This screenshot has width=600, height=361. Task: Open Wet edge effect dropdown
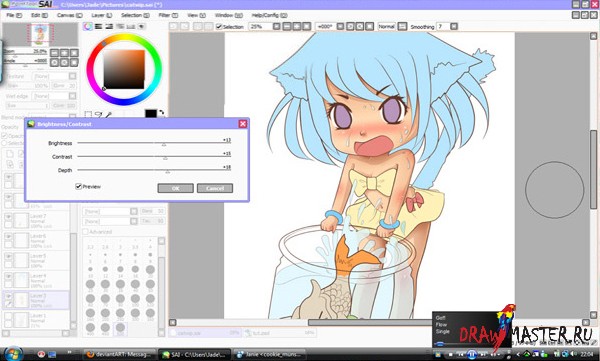click(x=73, y=96)
